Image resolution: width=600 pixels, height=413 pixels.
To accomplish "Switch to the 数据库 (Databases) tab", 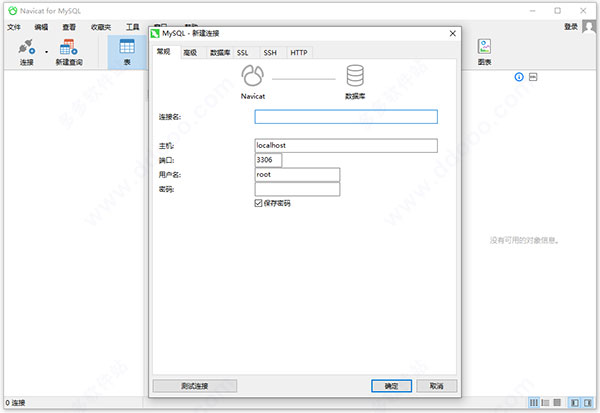I will point(220,52).
